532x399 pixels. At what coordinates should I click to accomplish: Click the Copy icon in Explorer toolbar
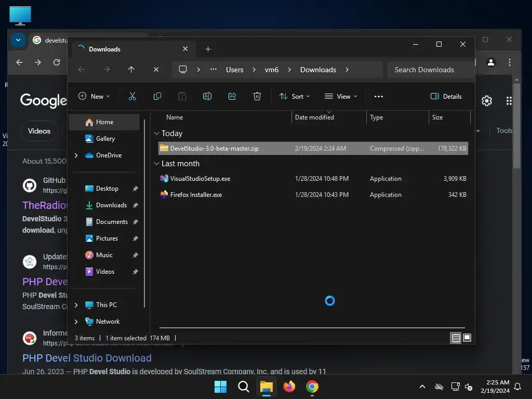(x=157, y=96)
